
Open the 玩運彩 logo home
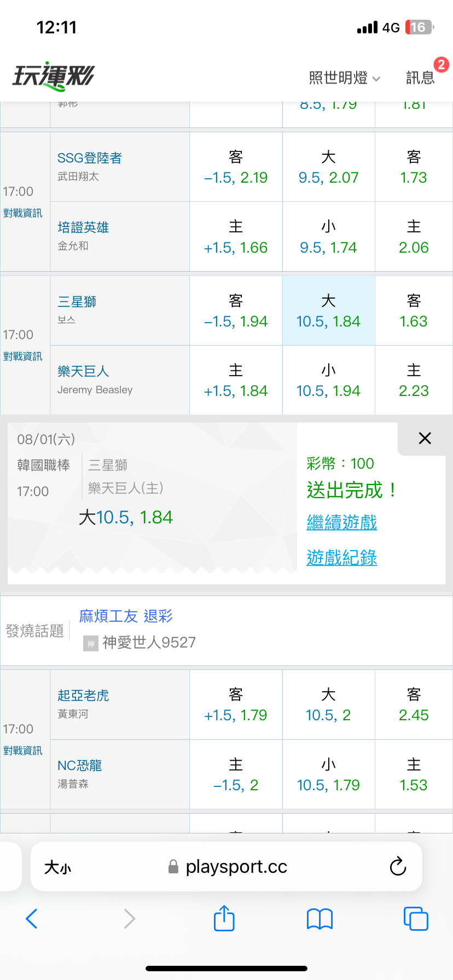(54, 76)
